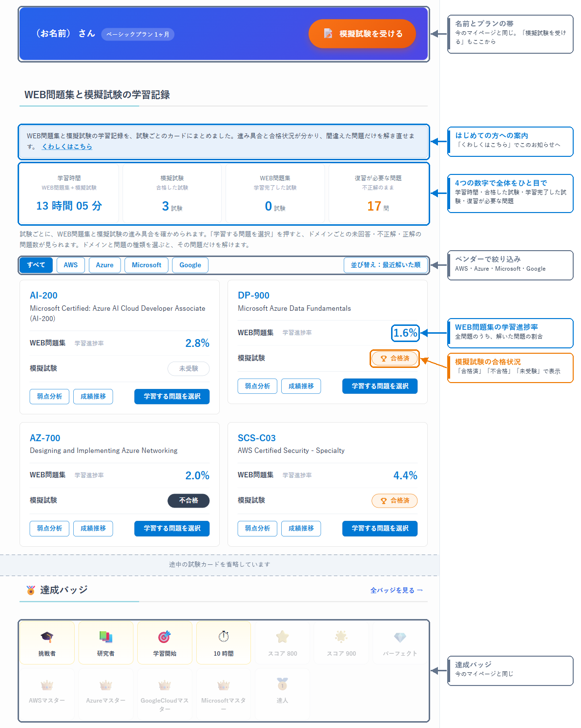Open the 並び替え:最近解いた順 sort dropdown
This screenshot has height=728, width=581.
tap(386, 265)
